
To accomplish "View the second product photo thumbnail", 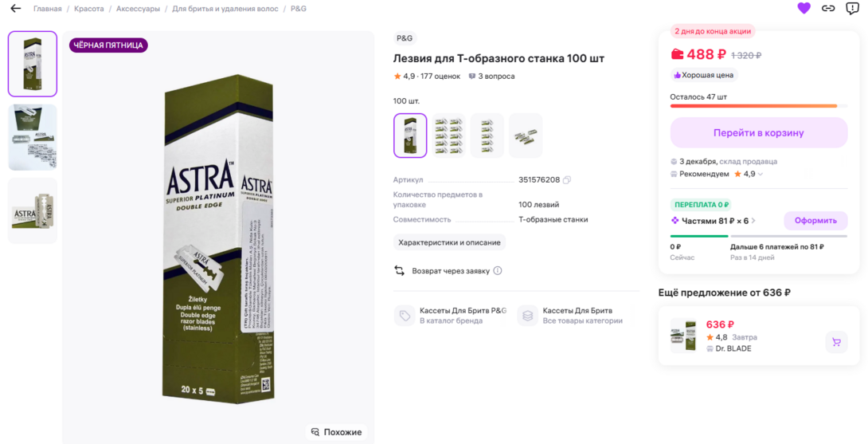I will tap(33, 137).
